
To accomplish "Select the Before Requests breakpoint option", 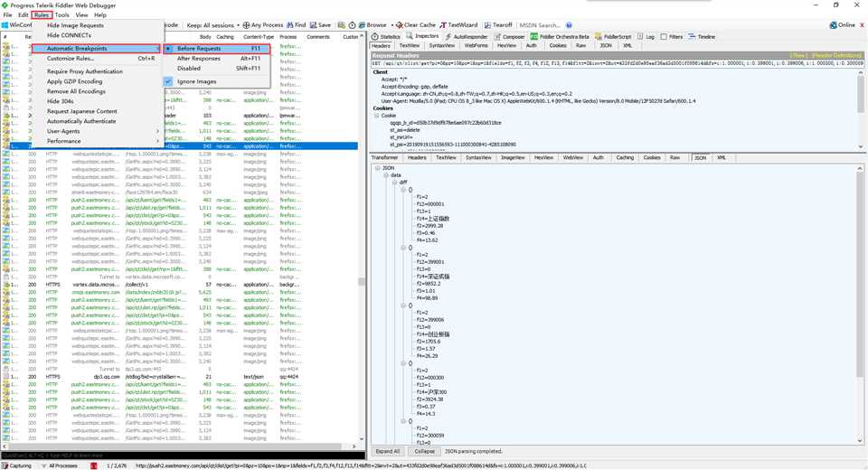I will [x=216, y=49].
